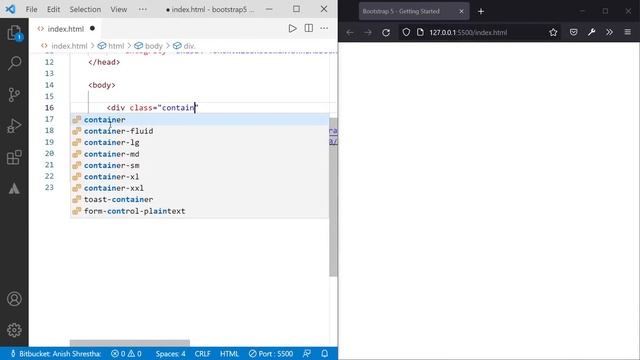Image resolution: width=640 pixels, height=360 pixels.
Task: Open the File menu
Action: 31,9
